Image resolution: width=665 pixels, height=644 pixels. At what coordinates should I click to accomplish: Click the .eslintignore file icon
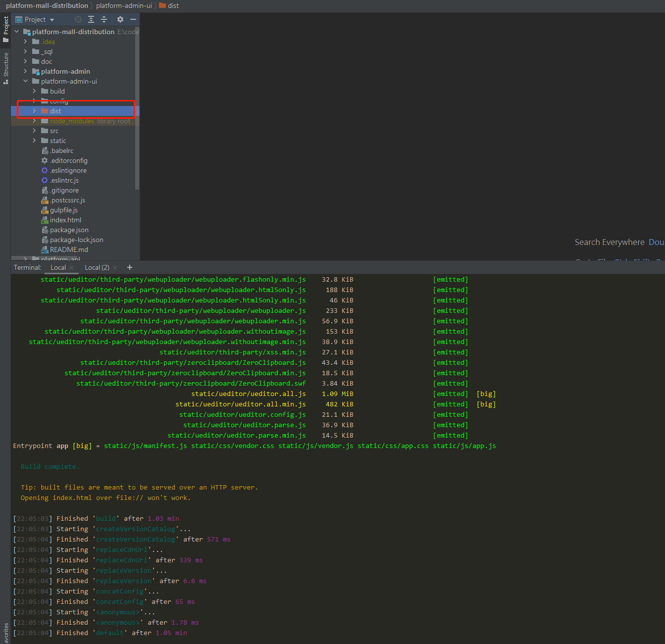[45, 170]
